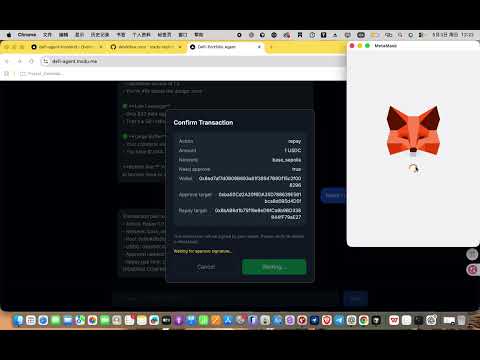Switch to the GitHub tab
The image size is (480, 360).
145,47
